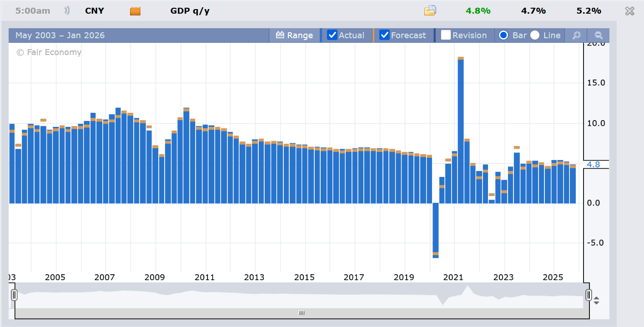Click the speaker sound icon beside 5:00am

(x=67, y=11)
